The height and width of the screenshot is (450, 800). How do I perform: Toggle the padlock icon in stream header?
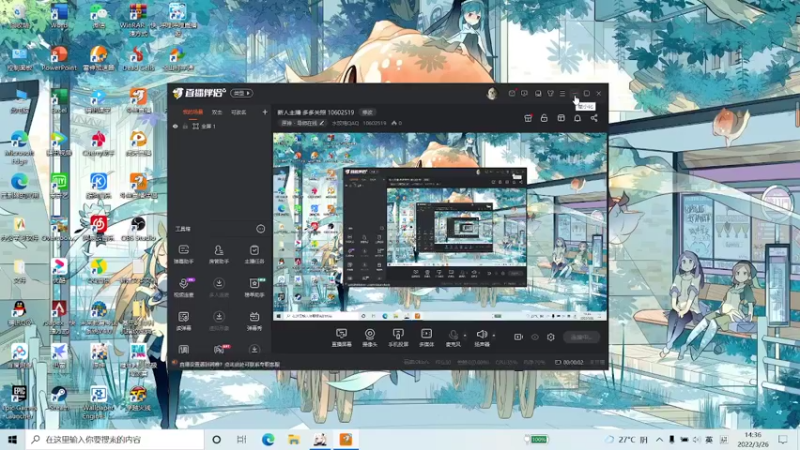(x=544, y=118)
